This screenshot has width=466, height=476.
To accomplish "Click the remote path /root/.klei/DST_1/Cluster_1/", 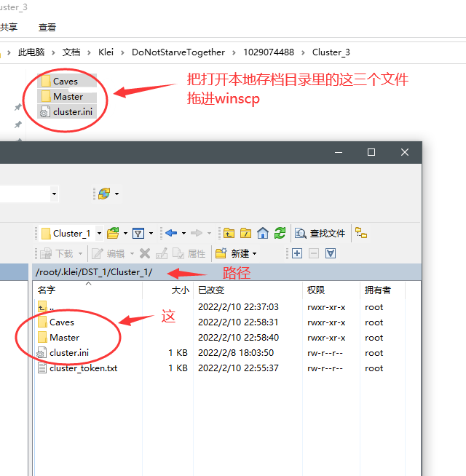I will (x=94, y=272).
